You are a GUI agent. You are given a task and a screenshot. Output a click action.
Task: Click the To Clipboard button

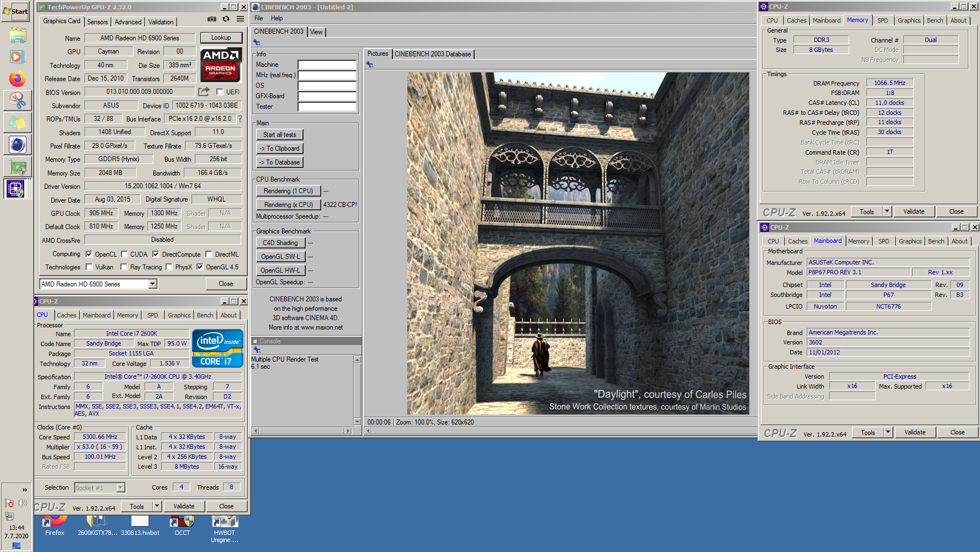[279, 148]
